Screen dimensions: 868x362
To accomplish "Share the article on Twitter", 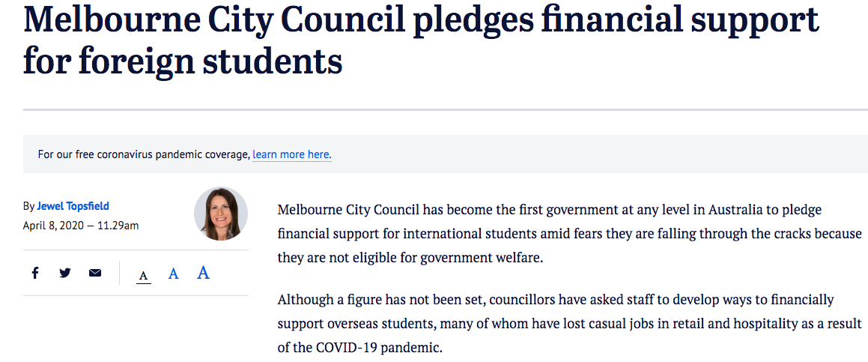I will (x=65, y=273).
